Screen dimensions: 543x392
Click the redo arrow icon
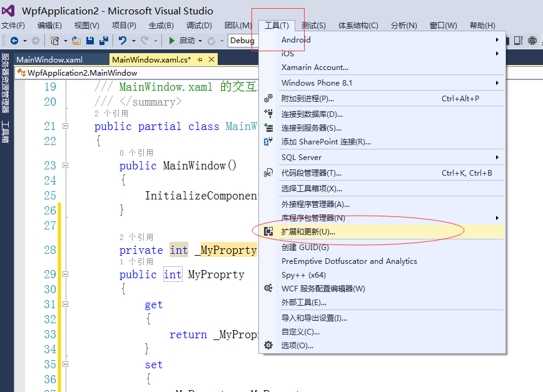[x=145, y=41]
